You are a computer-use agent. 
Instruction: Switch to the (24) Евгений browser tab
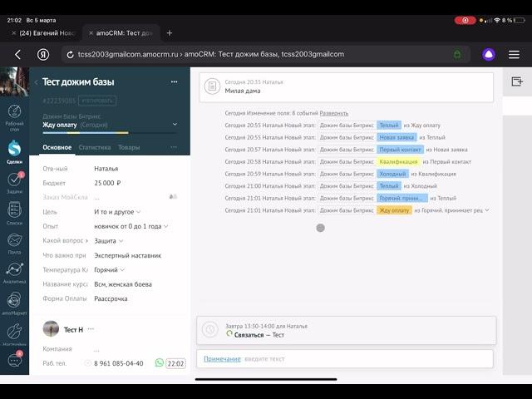pos(47,33)
